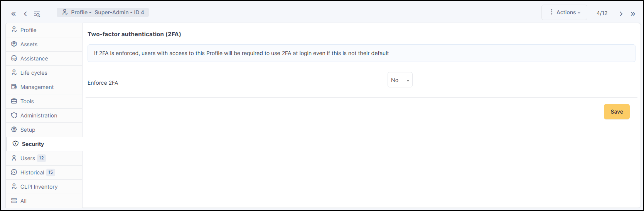Image resolution: width=644 pixels, height=211 pixels.
Task: Switch to the Tools tab
Action: (x=27, y=101)
